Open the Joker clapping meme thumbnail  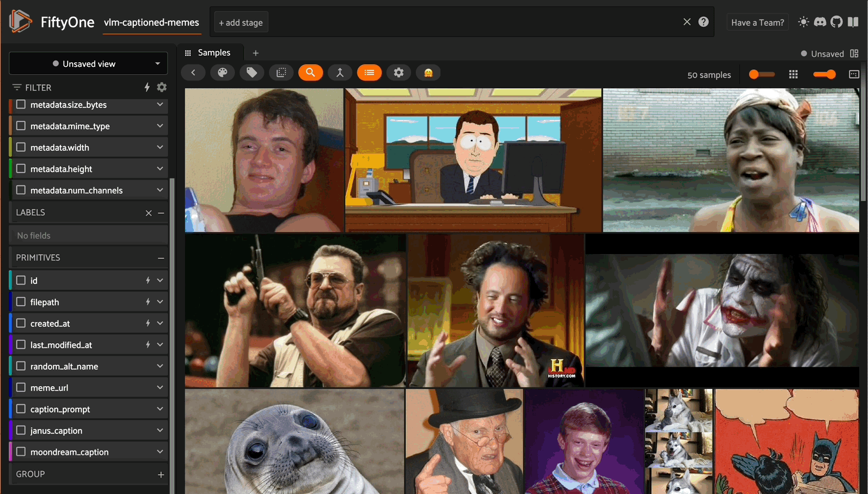(x=722, y=310)
